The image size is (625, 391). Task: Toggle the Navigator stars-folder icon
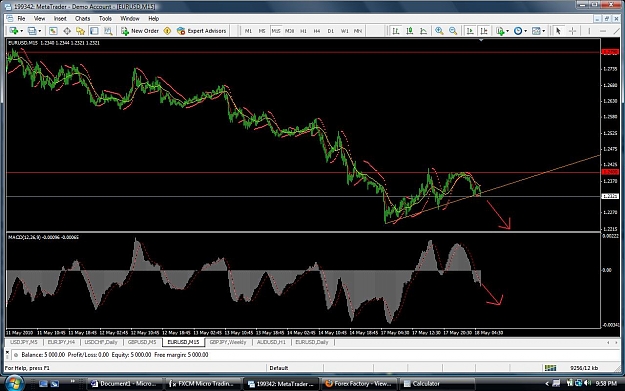point(81,31)
